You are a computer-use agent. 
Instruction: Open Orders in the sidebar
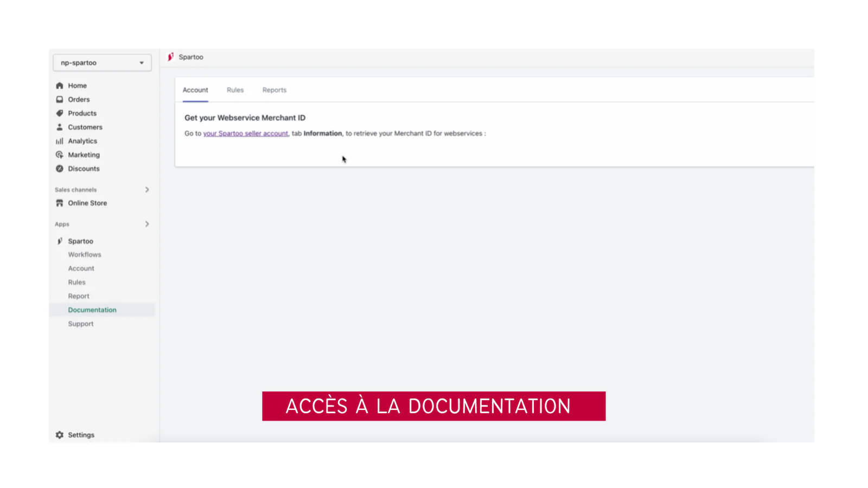click(x=79, y=100)
